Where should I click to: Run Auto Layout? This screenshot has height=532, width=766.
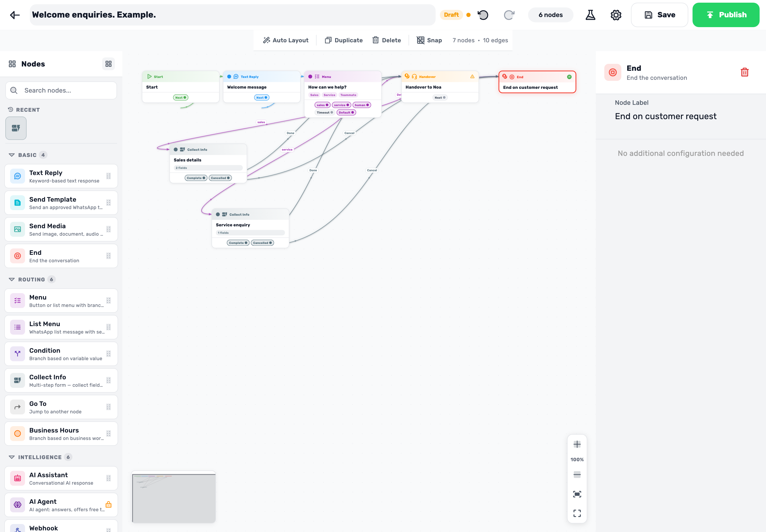[286, 40]
